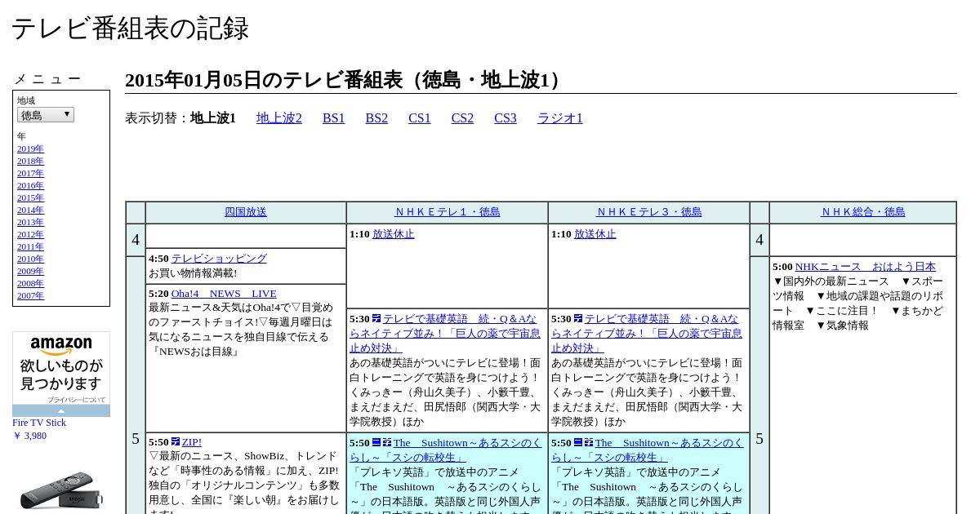Switch to the ラジオ1 listing

click(560, 118)
